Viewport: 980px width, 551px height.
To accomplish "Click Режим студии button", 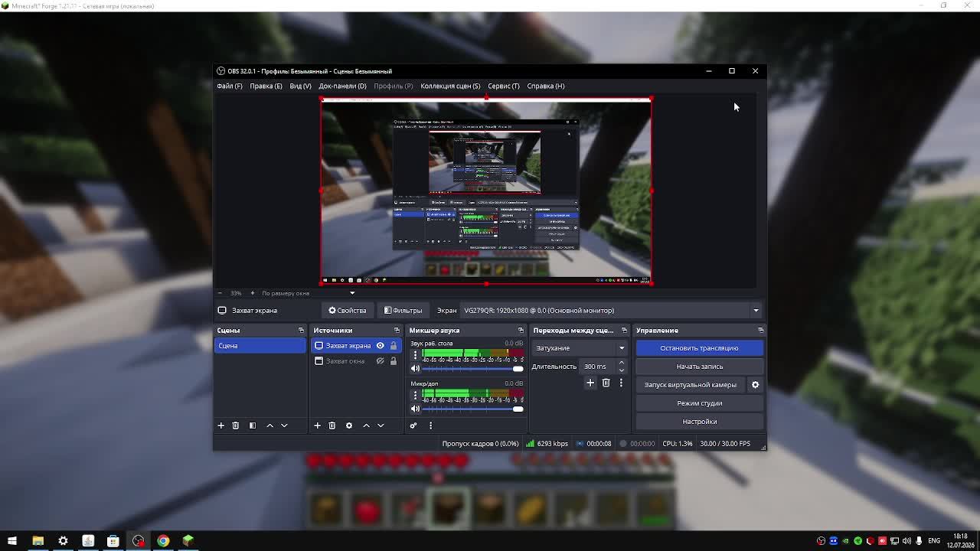I will (699, 403).
